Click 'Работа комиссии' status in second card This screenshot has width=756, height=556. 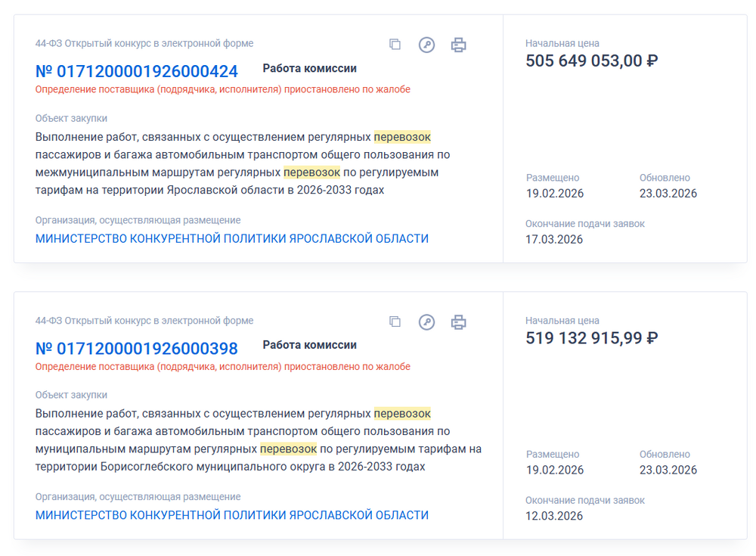[x=309, y=345]
